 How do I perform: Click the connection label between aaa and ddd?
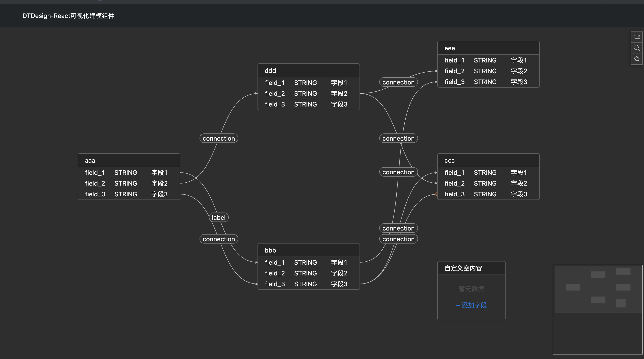[218, 138]
